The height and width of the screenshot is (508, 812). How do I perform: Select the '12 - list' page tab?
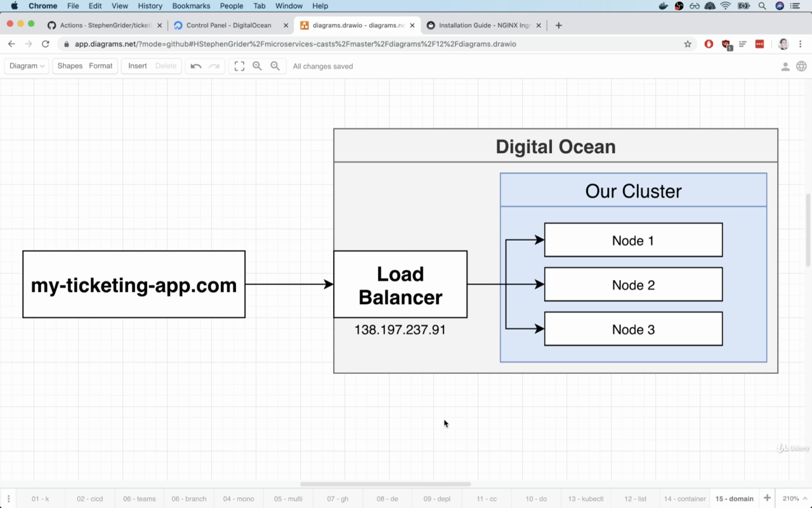tap(635, 498)
